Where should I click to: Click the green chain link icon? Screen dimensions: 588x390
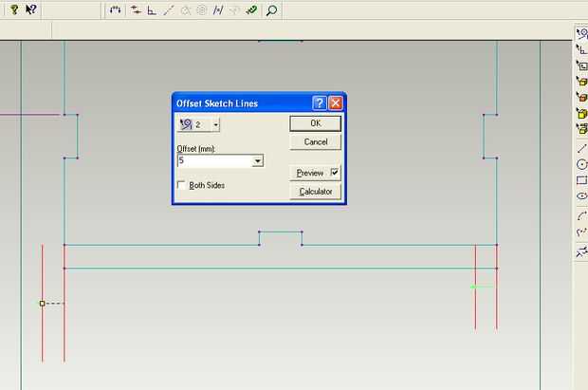(251, 10)
